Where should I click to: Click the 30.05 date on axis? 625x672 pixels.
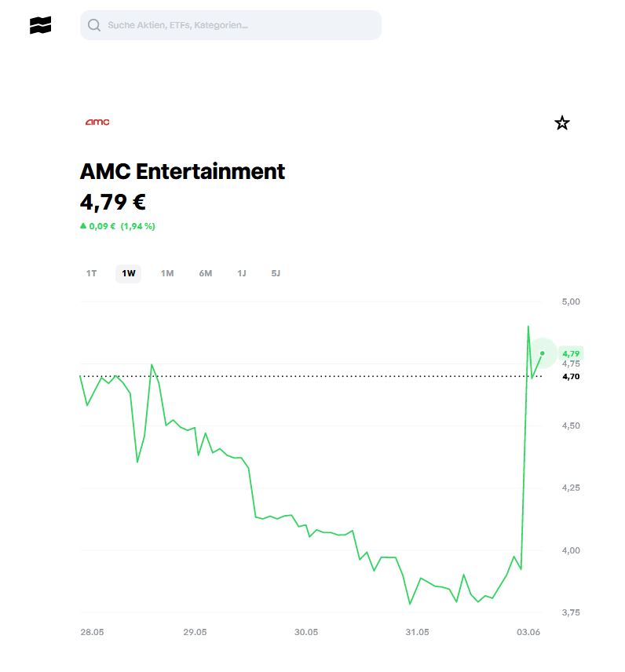pyautogui.click(x=306, y=632)
